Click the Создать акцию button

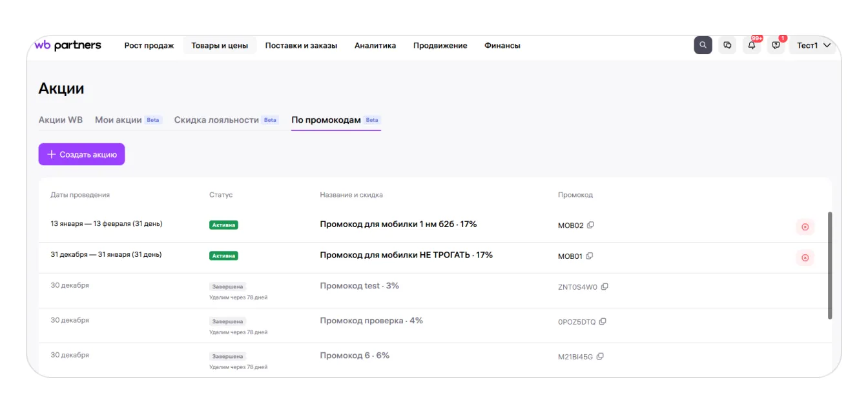81,154
